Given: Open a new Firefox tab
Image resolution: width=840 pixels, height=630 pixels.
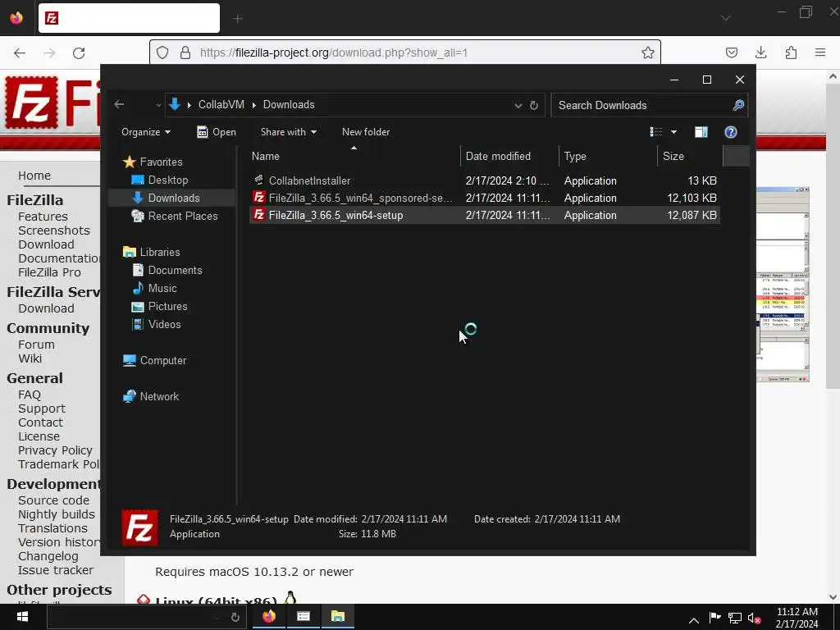Looking at the screenshot, I should (x=237, y=19).
